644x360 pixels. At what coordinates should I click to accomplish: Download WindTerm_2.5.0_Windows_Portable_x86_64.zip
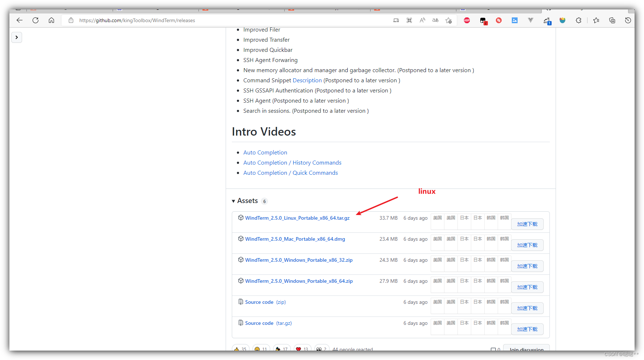pyautogui.click(x=299, y=281)
